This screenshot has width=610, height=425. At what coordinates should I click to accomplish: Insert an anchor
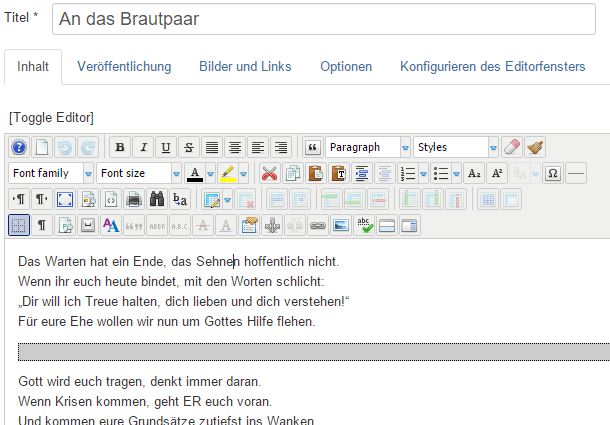click(x=272, y=225)
